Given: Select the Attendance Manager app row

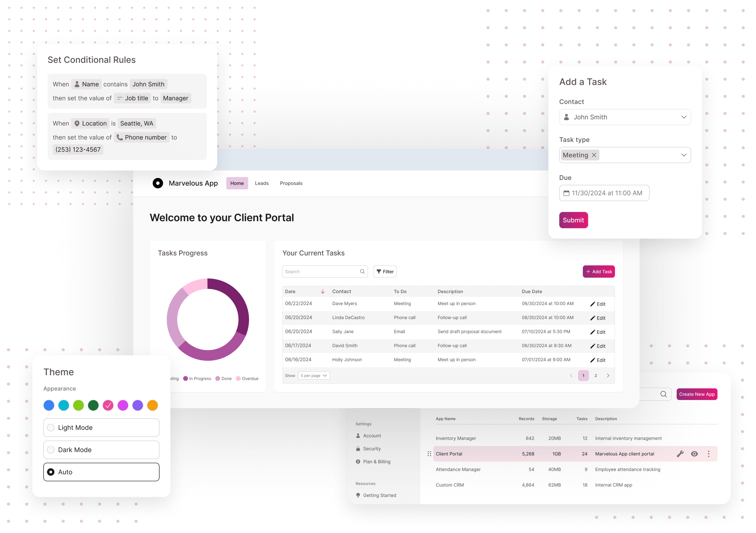Looking at the screenshot, I should [x=575, y=469].
